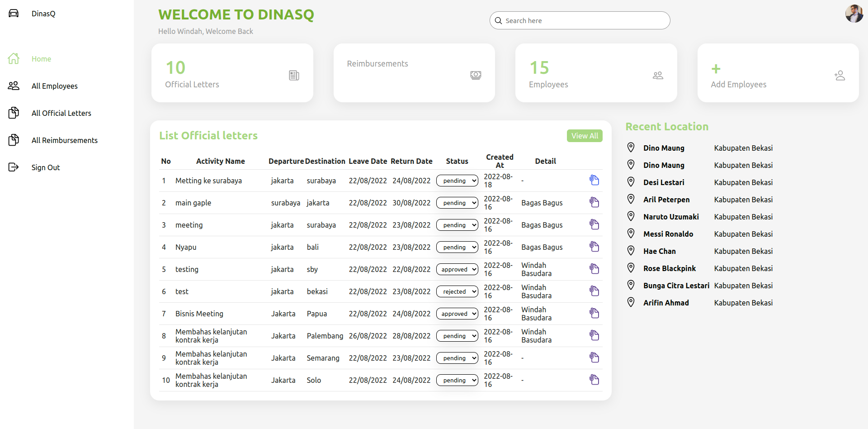Click the Employees card showing 15
The width and height of the screenshot is (868, 429).
click(596, 73)
